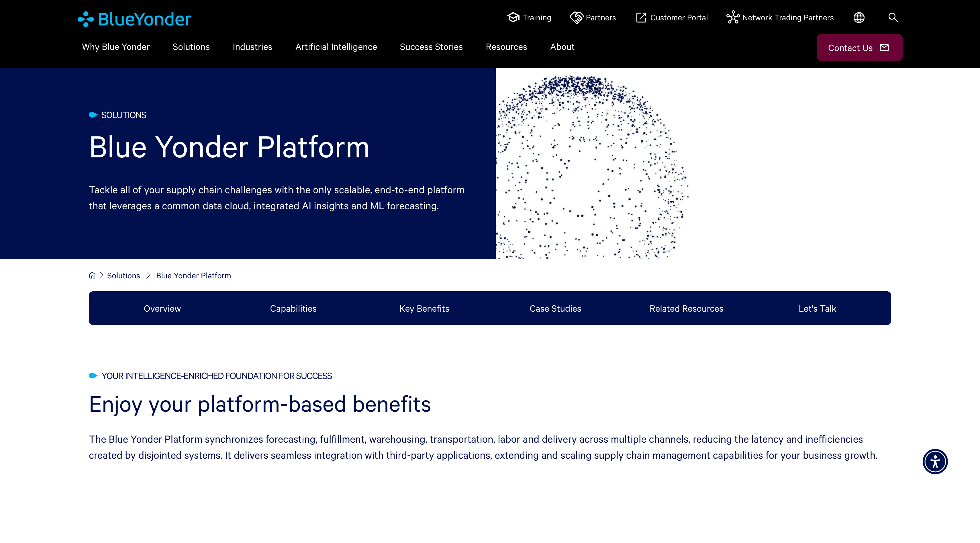980x543 pixels.
Task: Jump to the Case Studies tab
Action: pos(555,308)
